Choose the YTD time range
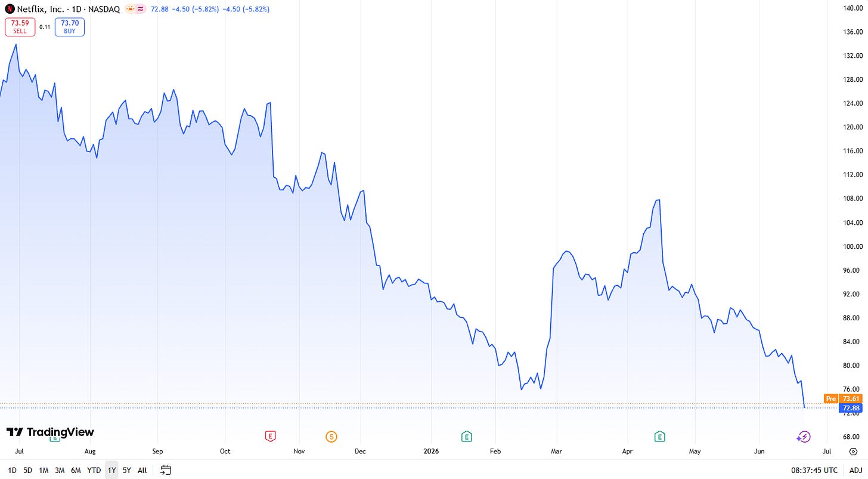The height and width of the screenshot is (479, 868). tap(94, 470)
